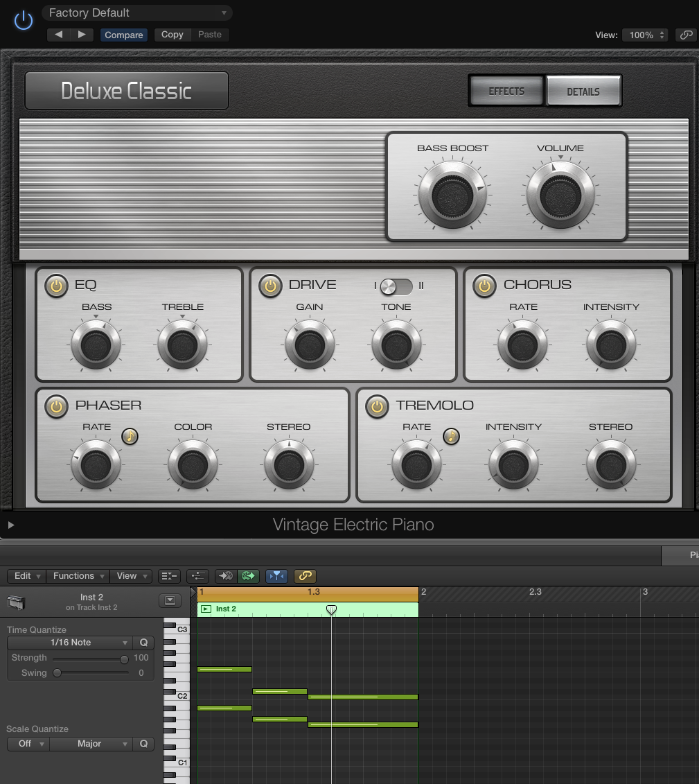Go to the previous preset arrow
Viewport: 699px width, 784px height.
tap(58, 35)
